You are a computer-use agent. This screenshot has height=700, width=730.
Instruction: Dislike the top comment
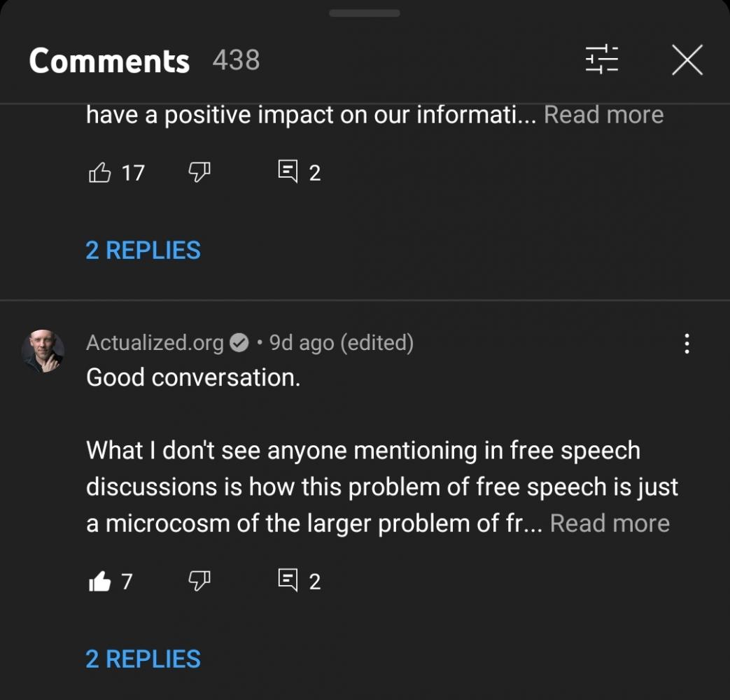click(x=199, y=172)
